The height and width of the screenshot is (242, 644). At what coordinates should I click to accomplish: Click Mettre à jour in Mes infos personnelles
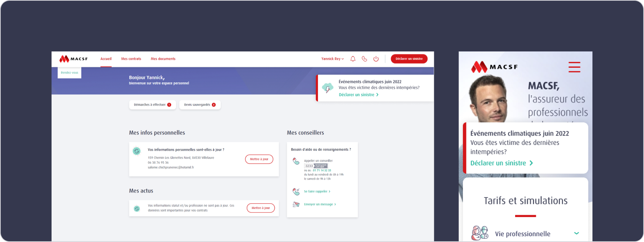(259, 159)
